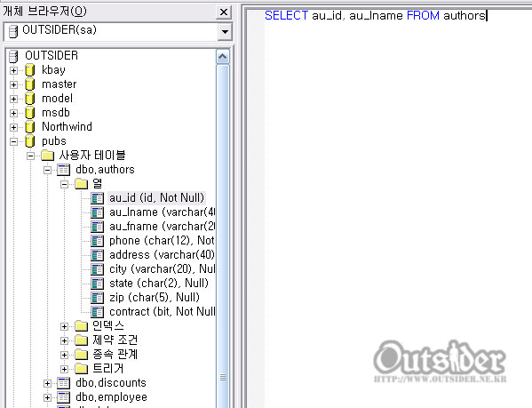Click the dbo.discounts table icon

coord(63,383)
